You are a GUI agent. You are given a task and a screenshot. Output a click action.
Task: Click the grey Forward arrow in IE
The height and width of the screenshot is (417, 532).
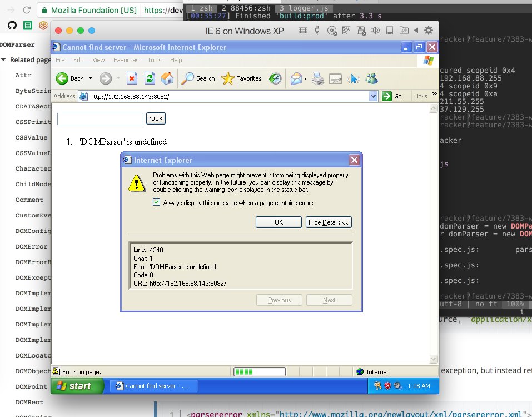[x=106, y=78]
